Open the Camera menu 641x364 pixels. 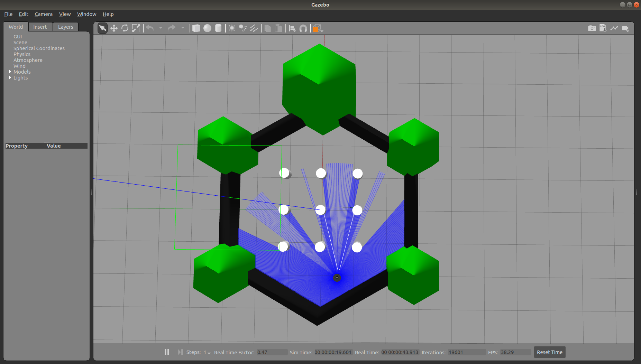[43, 14]
